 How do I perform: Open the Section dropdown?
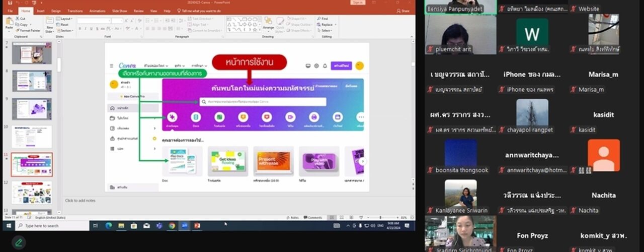point(65,30)
